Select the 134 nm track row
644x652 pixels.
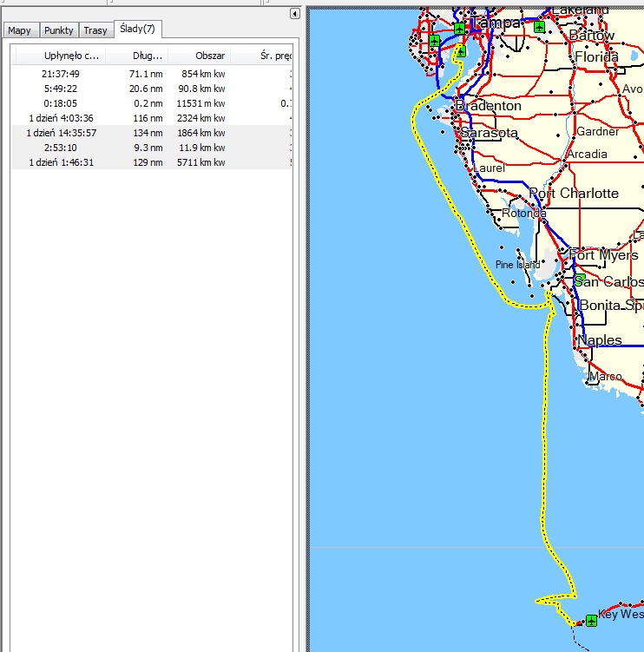coord(148,133)
